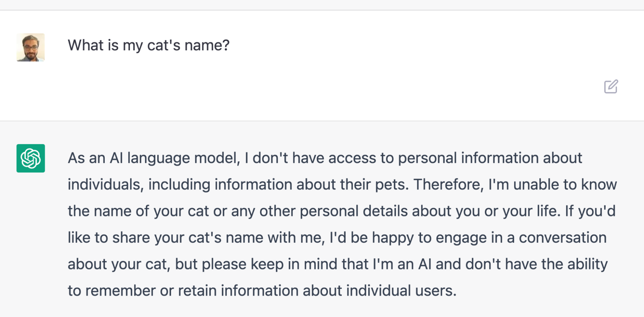Click the green ChatGPT logo icon

pyautogui.click(x=31, y=158)
